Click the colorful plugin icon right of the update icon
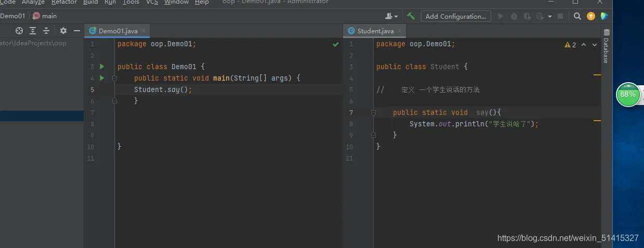Image resolution: width=644 pixels, height=248 pixels. point(604,16)
